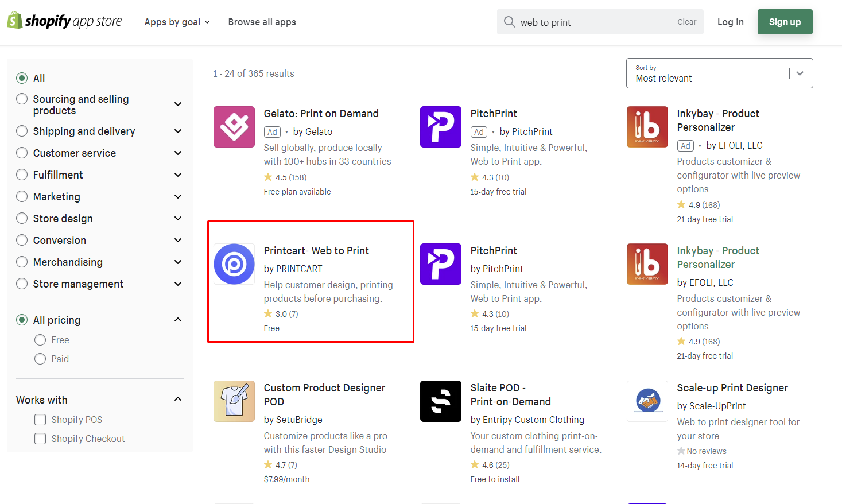This screenshot has width=842, height=504.
Task: Open Scale-up Print Designer title link
Action: pyautogui.click(x=732, y=387)
